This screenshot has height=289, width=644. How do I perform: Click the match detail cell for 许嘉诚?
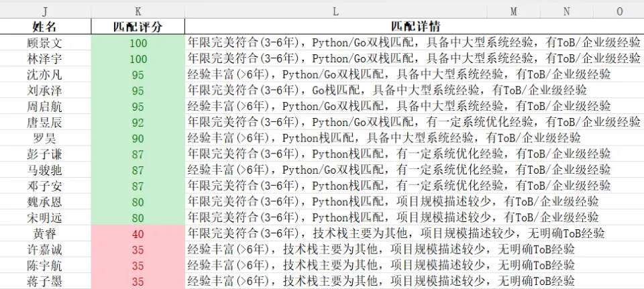pyautogui.click(x=382, y=249)
